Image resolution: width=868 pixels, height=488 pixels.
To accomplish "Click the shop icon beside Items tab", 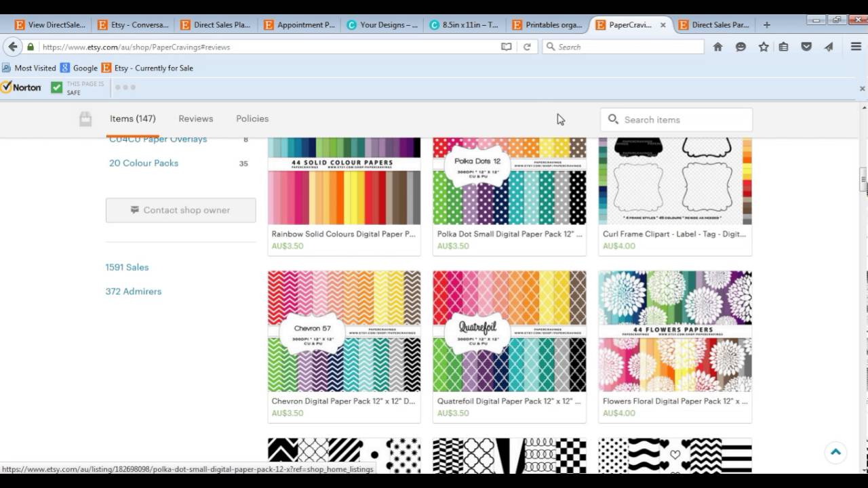I will (85, 119).
